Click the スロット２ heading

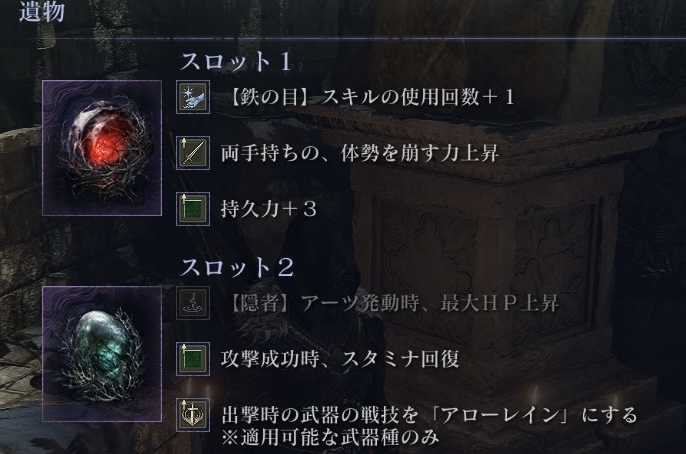pos(237,267)
